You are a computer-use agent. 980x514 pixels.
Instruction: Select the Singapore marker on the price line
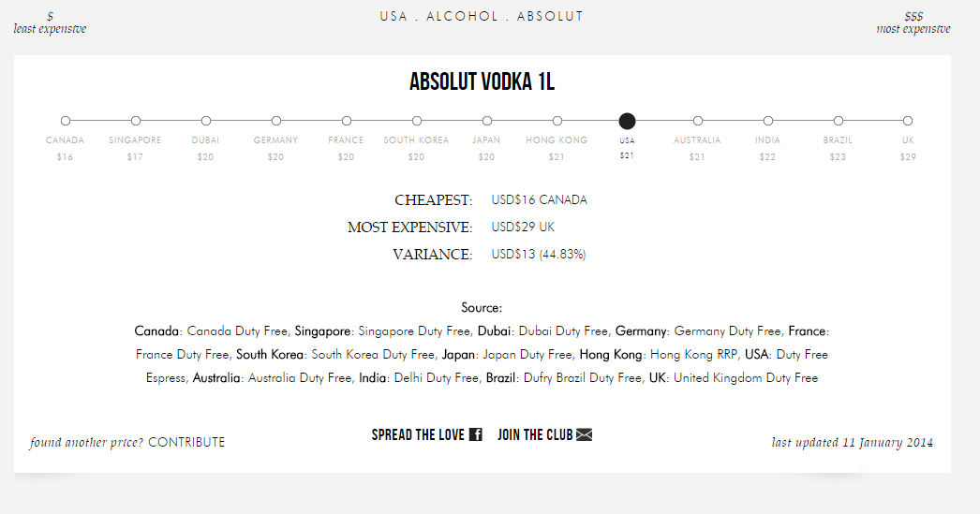[136, 121]
